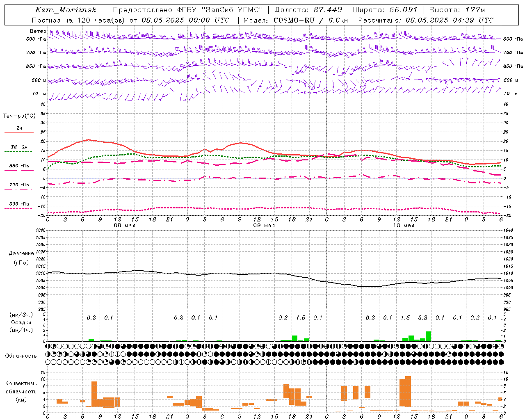
Task: Click the Прогноз на 120 часа(ов) text
Action: click(x=79, y=20)
